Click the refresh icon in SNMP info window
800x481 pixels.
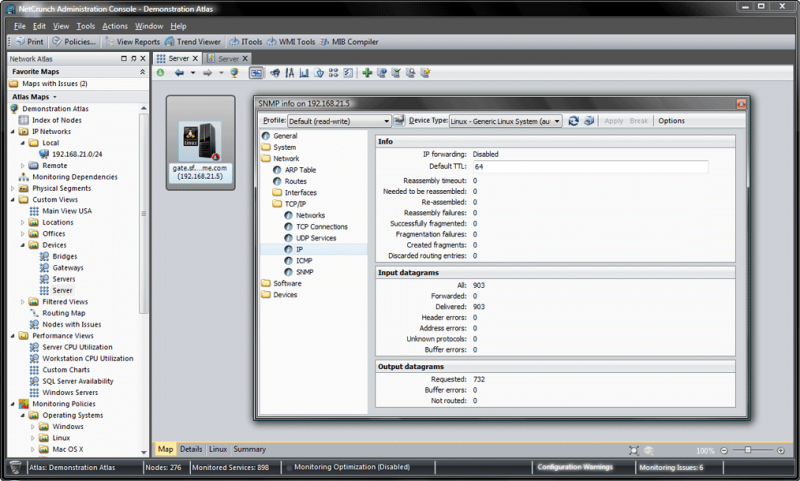(573, 121)
